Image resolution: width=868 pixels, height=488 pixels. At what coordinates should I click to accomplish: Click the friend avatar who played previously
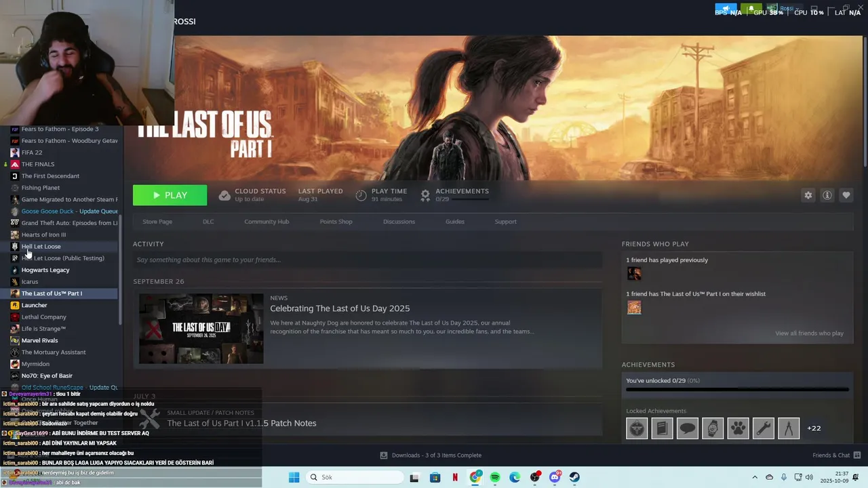(634, 274)
